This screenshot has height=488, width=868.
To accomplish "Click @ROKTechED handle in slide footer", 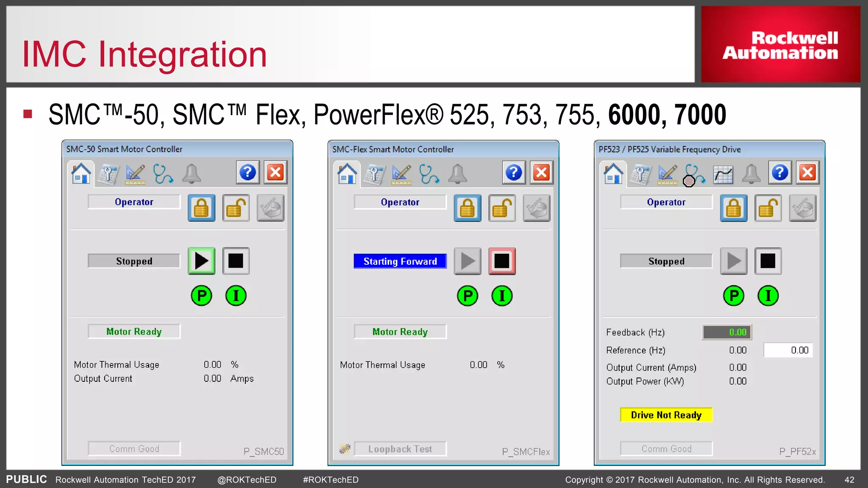I will (x=247, y=480).
